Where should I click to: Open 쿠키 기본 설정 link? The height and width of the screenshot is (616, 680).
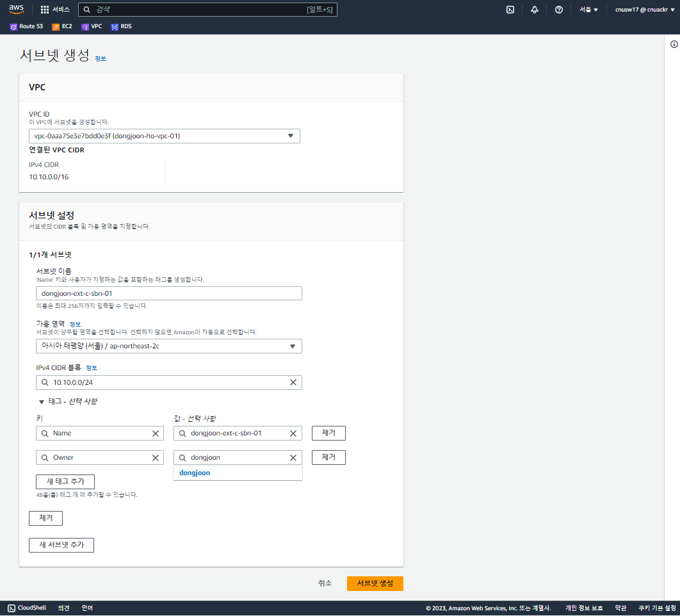pos(657,608)
